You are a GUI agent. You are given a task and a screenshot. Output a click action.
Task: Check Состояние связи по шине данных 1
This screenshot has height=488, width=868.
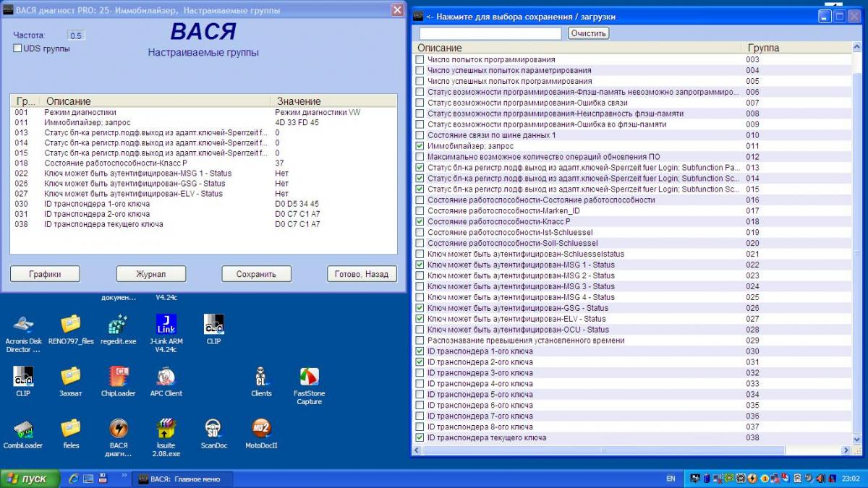click(420, 135)
